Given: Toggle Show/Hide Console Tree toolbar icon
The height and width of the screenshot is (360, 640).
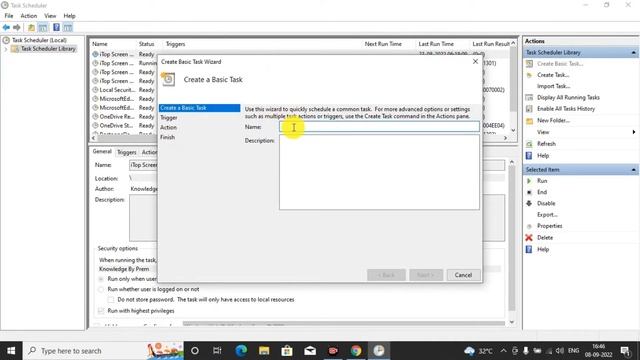Looking at the screenshot, I should [42, 27].
